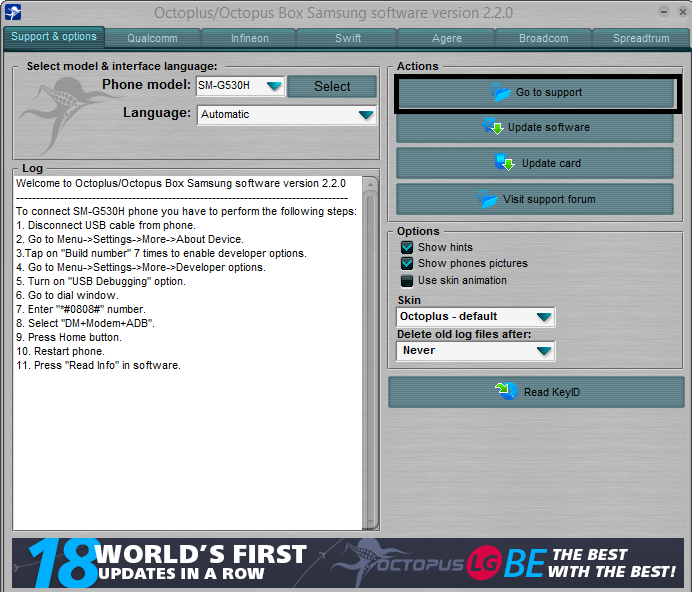Click the gear download icon on Update software

[493, 126]
